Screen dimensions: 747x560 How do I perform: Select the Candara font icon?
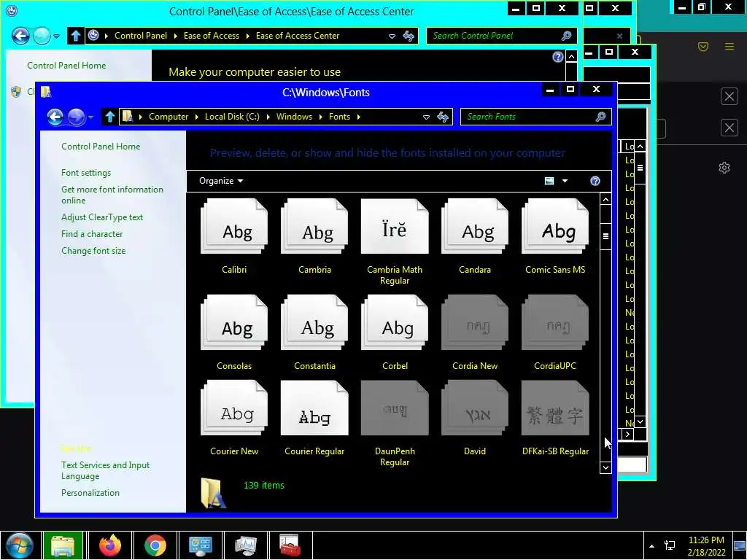coord(475,226)
